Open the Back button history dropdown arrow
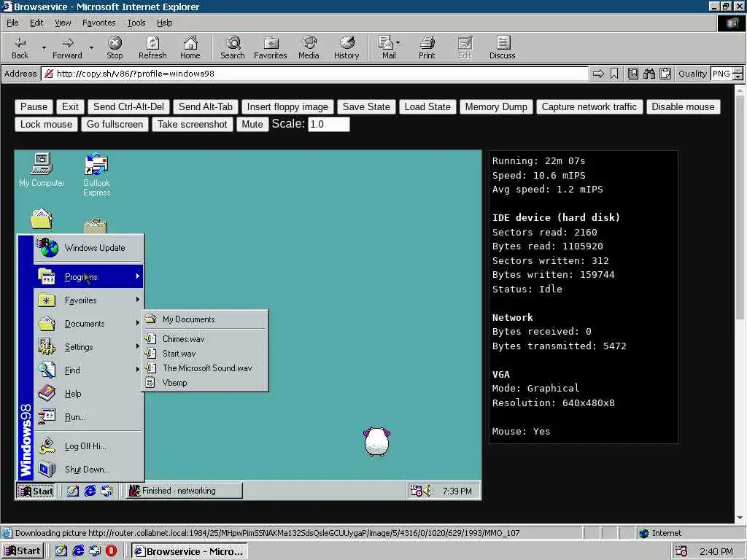747x560 pixels. 44,47
